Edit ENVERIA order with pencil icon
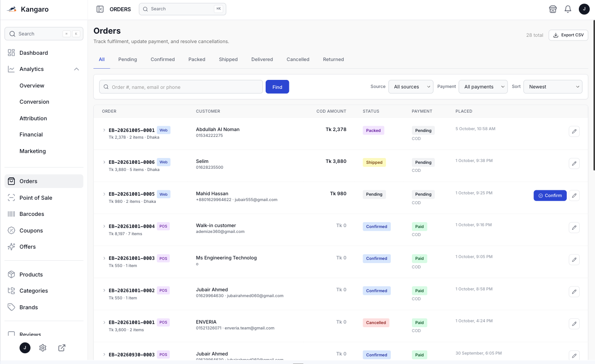Image resolution: width=595 pixels, height=364 pixels. tap(574, 324)
